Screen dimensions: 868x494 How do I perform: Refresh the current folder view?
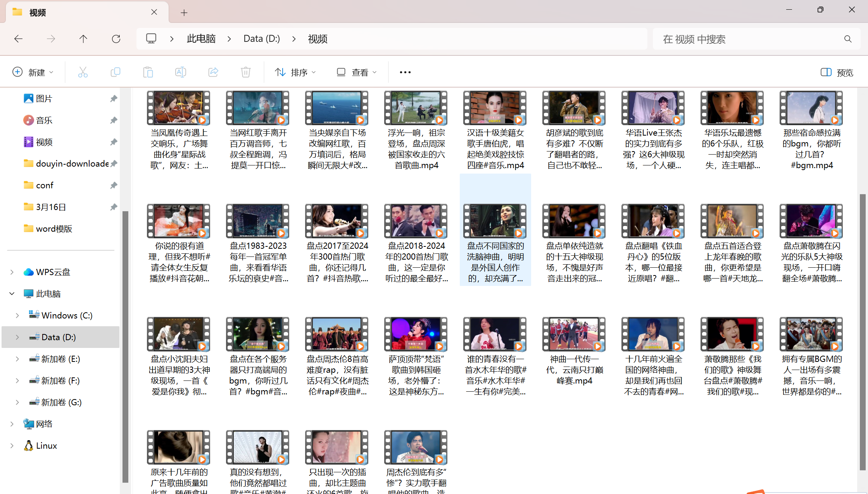pos(116,39)
